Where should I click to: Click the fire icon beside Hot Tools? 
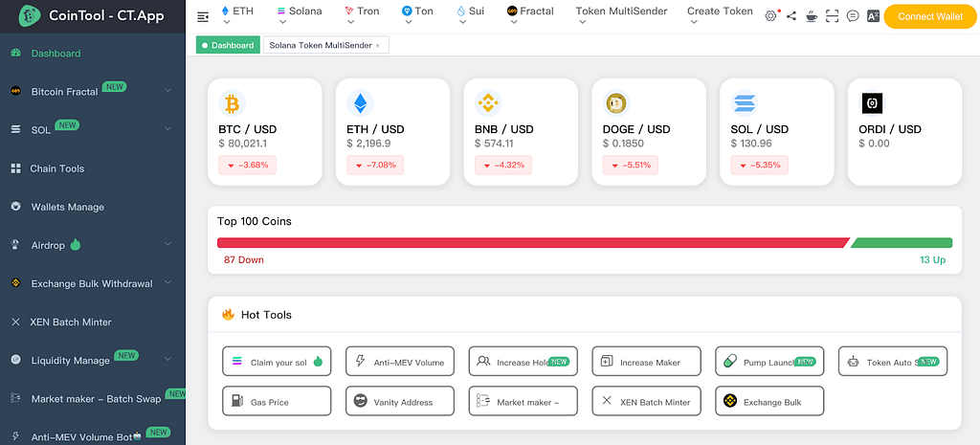[x=228, y=315]
